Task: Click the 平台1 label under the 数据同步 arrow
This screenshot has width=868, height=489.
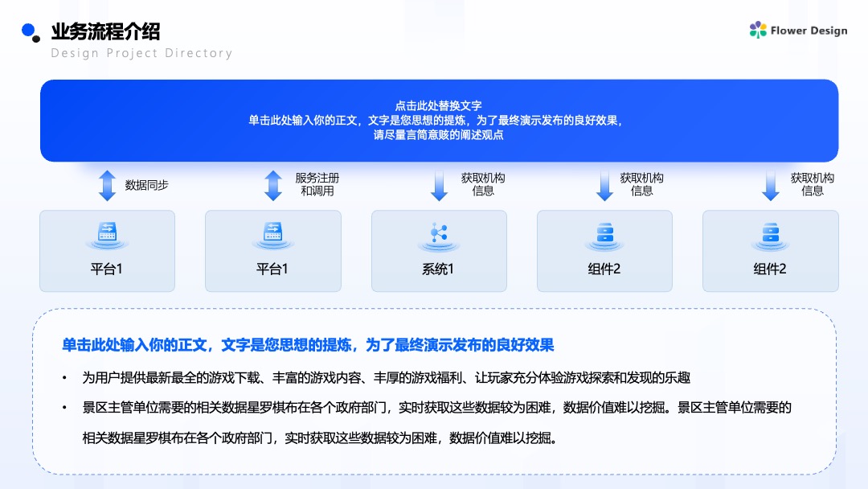Action: coord(106,269)
